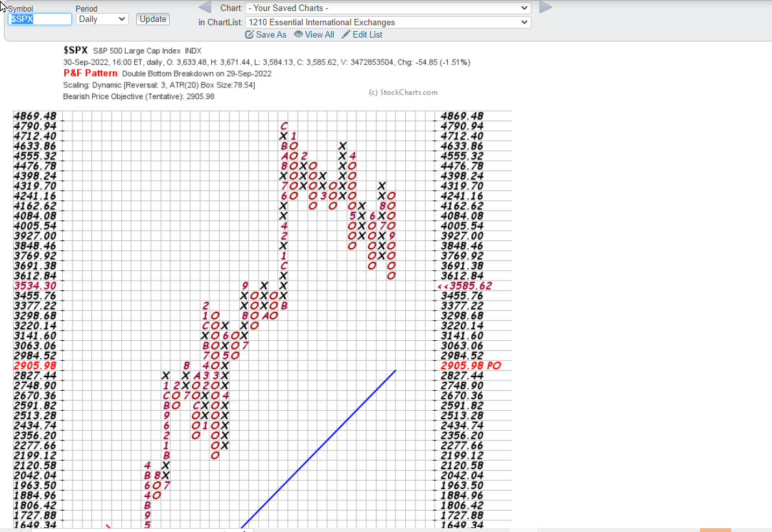Viewport: 772px width, 532px height.
Task: Click the Bearish Price Objective text line
Action: [138, 97]
